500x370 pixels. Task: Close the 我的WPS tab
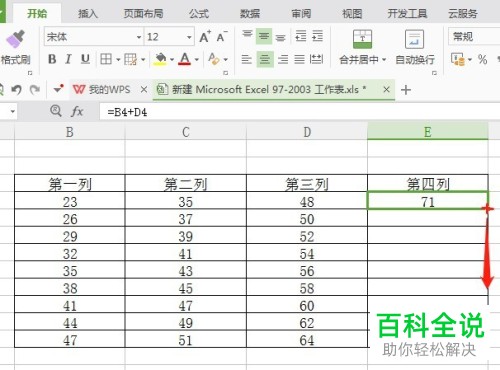(x=144, y=89)
